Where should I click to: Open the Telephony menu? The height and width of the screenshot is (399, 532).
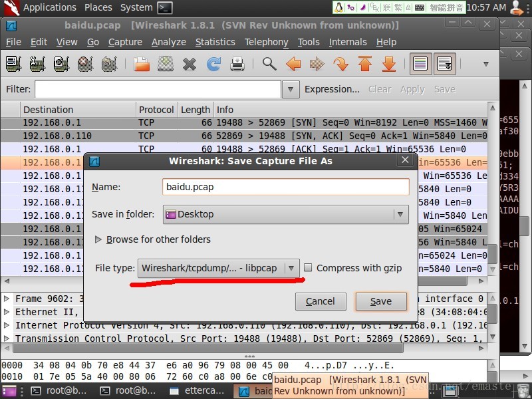pos(267,42)
